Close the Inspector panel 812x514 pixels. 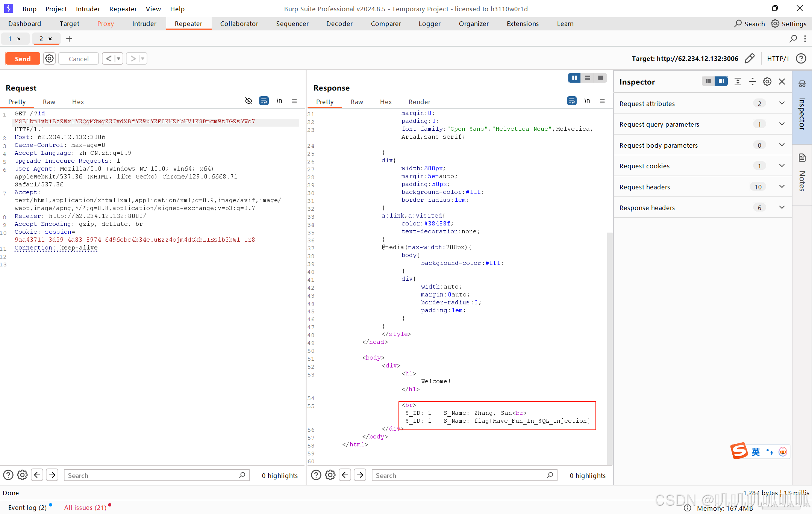[782, 82]
